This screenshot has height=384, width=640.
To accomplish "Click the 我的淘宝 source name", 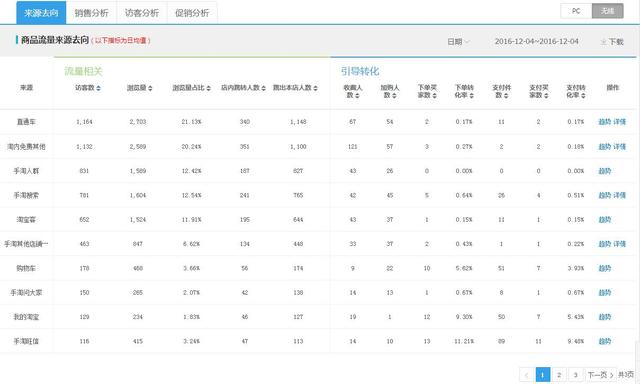I will pyautogui.click(x=26, y=317).
